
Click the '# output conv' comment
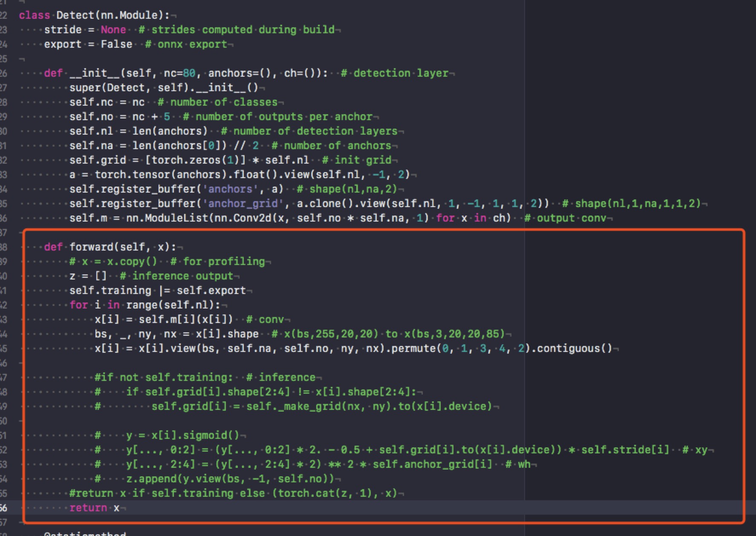pos(566,218)
